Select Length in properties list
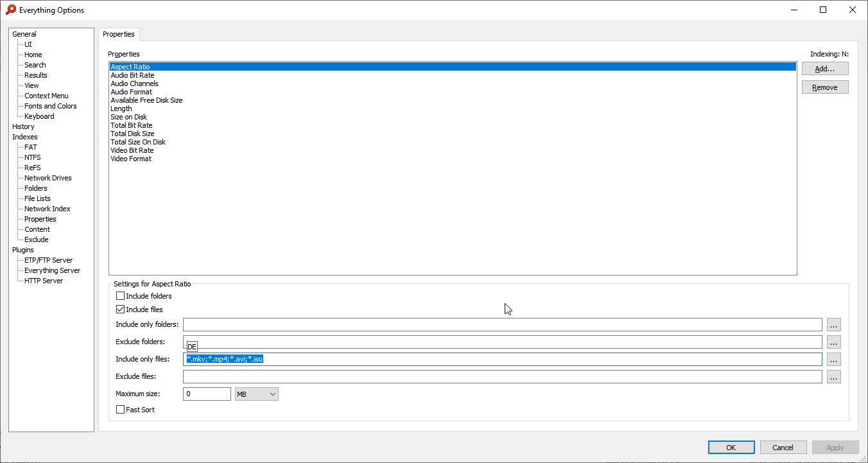 [x=453, y=109]
